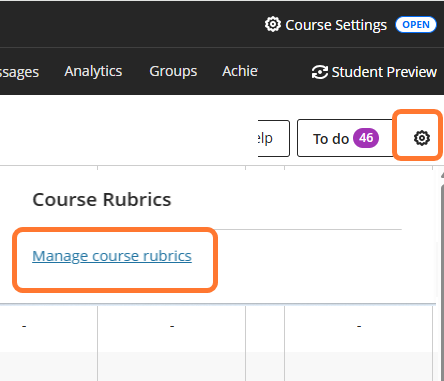
Task: Click the panel scrollbar up arrow
Action: click(442, 175)
